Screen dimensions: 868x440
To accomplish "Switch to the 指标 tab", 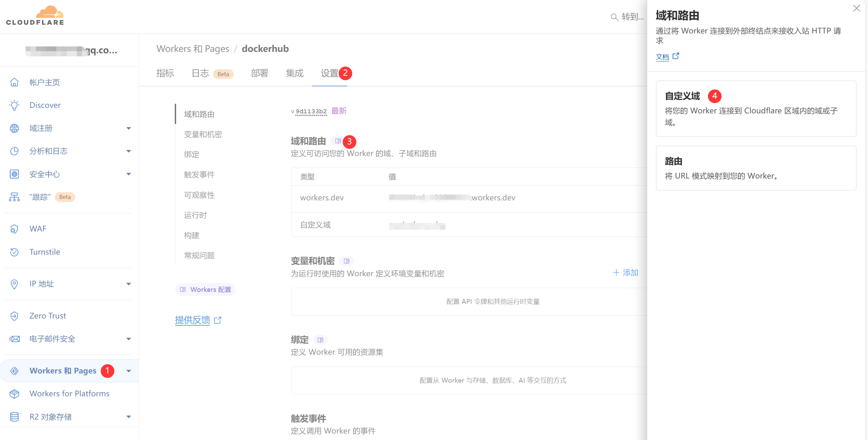I will click(x=165, y=73).
